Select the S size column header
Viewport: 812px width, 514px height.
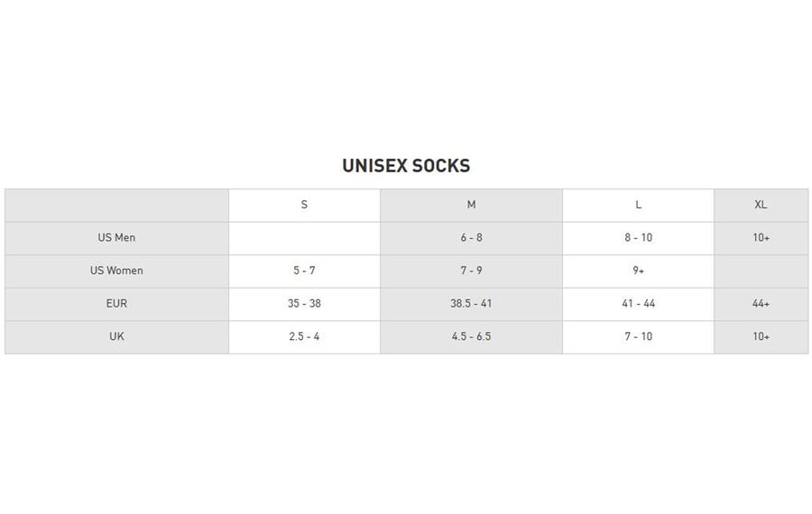[x=305, y=205]
